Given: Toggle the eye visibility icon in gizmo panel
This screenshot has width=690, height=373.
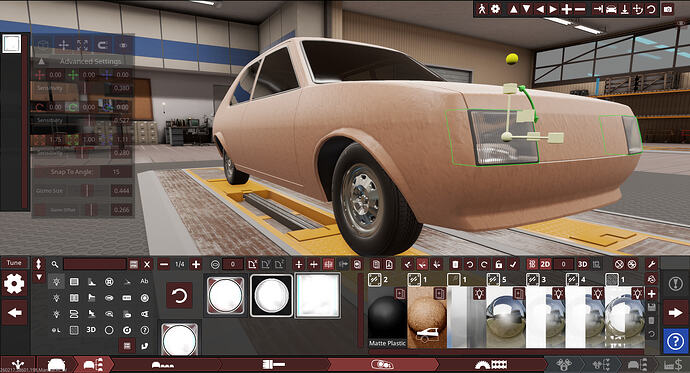Looking at the screenshot, I should (123, 45).
